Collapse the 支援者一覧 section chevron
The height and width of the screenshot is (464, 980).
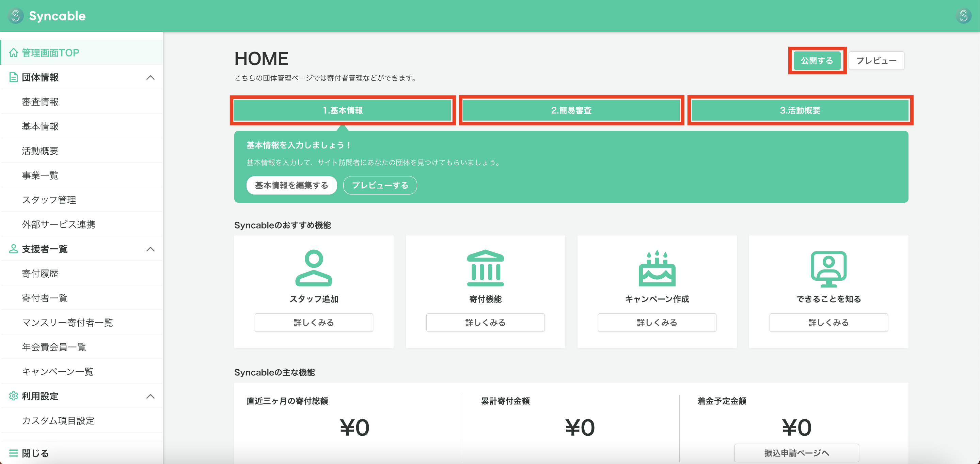coord(151,249)
